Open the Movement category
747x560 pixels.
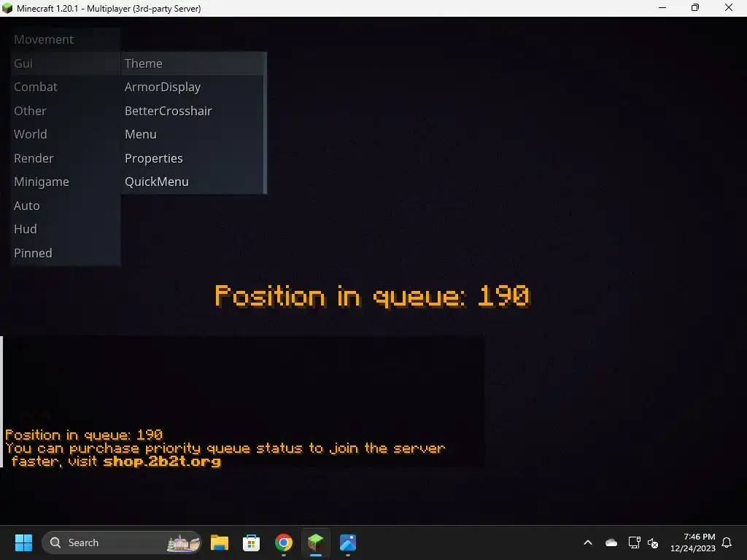pos(65,39)
